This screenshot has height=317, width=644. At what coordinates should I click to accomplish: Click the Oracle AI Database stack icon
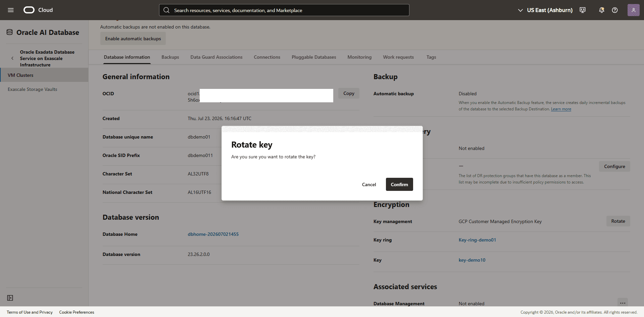[10, 32]
